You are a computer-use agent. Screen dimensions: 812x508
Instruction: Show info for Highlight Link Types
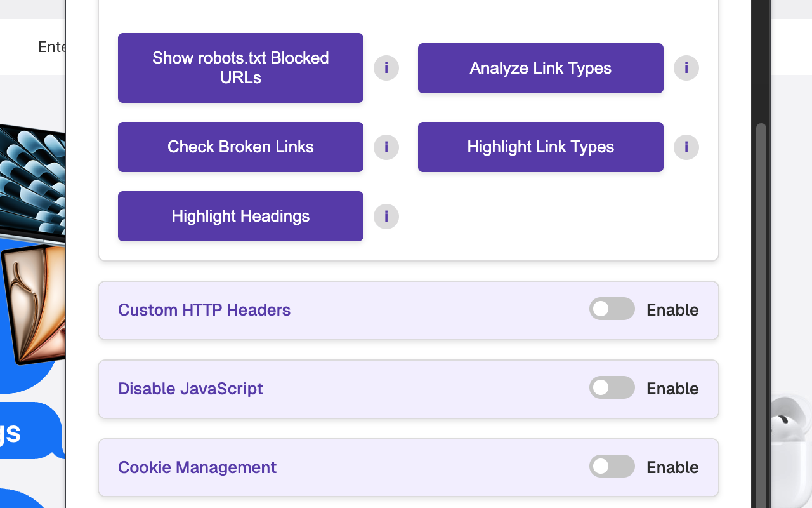point(686,147)
